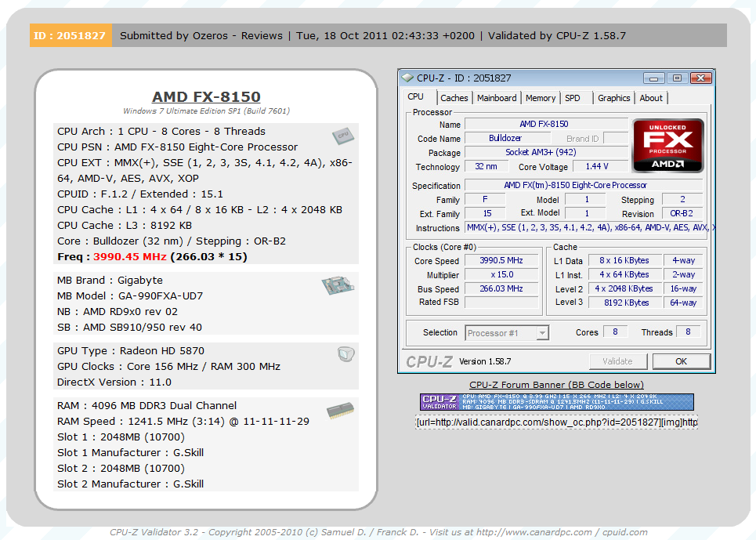
Task: Click the Level 2 value 4 x 2048 KBytes
Action: (624, 288)
